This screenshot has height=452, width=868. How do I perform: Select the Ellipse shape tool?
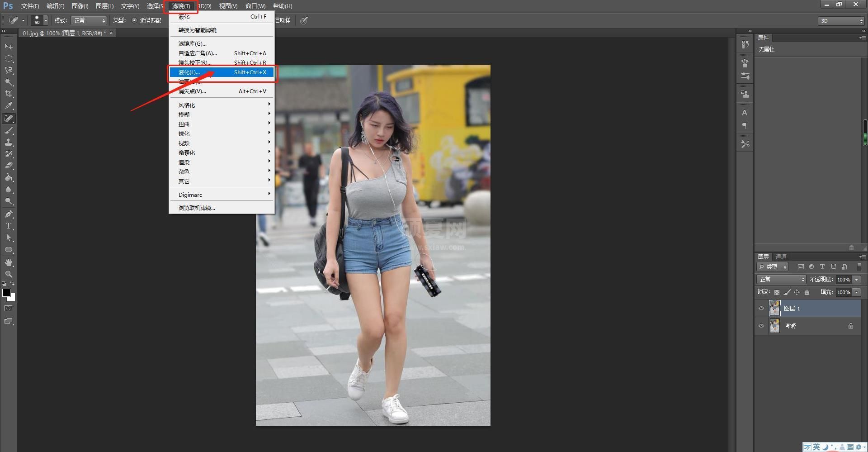click(x=9, y=250)
